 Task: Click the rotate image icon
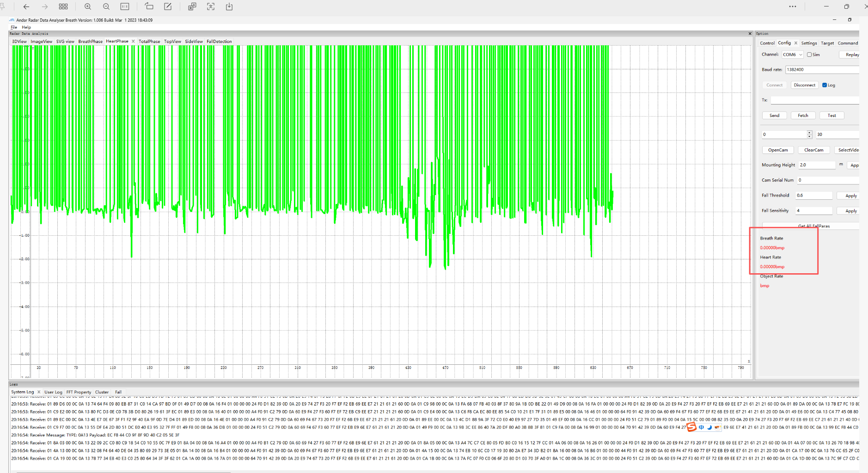149,6
